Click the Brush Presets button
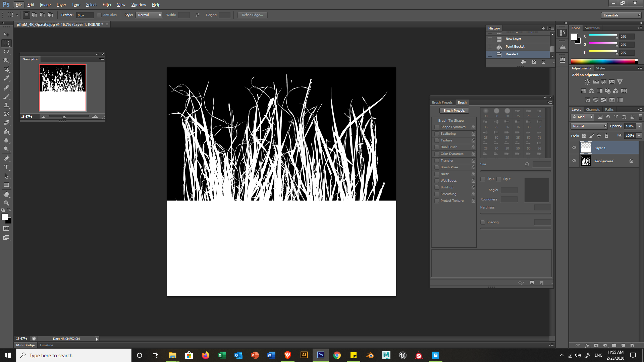This screenshot has height=362, width=644. 454,111
